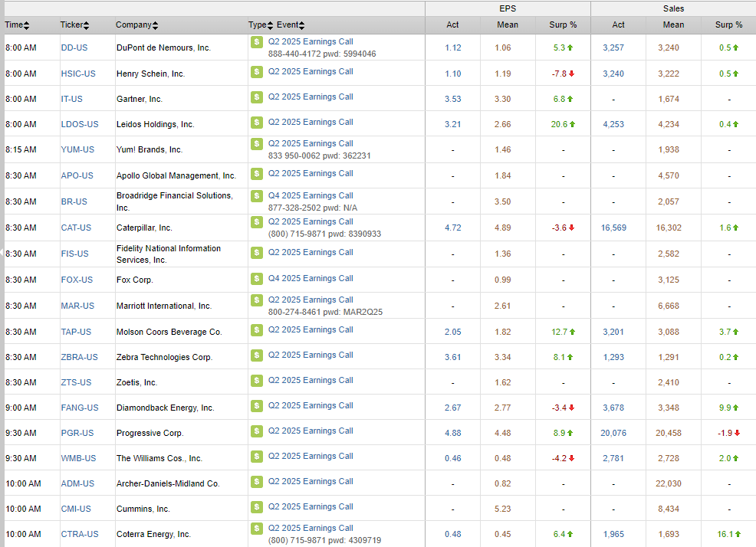Click the earnings icon in Caterpillar row
The width and height of the screenshot is (756, 547).
point(257,221)
